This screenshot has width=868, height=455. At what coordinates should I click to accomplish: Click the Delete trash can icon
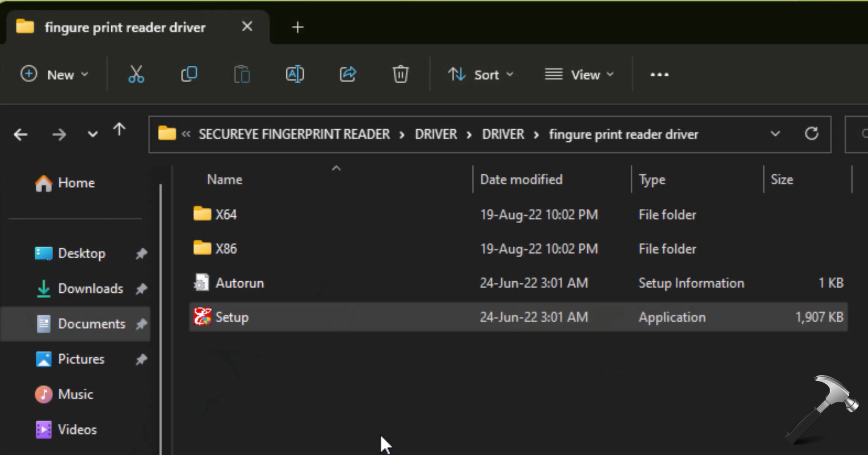click(x=401, y=74)
